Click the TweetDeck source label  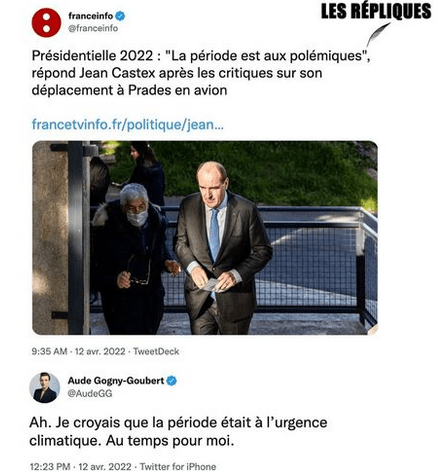point(156,351)
